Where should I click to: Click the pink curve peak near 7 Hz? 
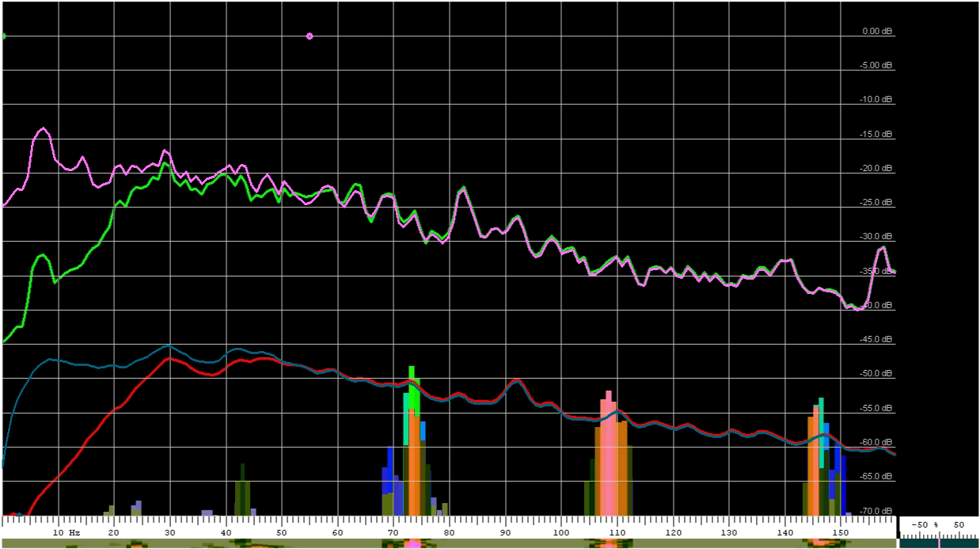(43, 128)
